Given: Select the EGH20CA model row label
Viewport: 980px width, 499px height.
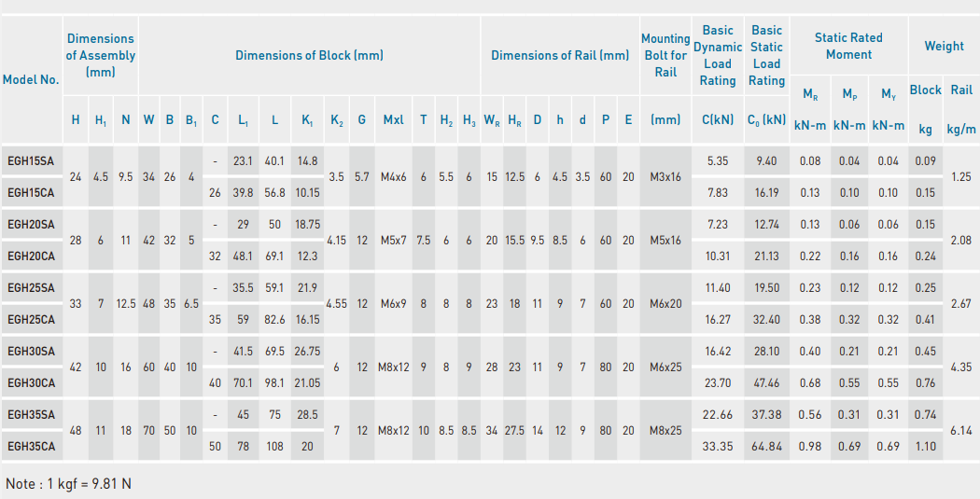Looking at the screenshot, I should 31,256.
